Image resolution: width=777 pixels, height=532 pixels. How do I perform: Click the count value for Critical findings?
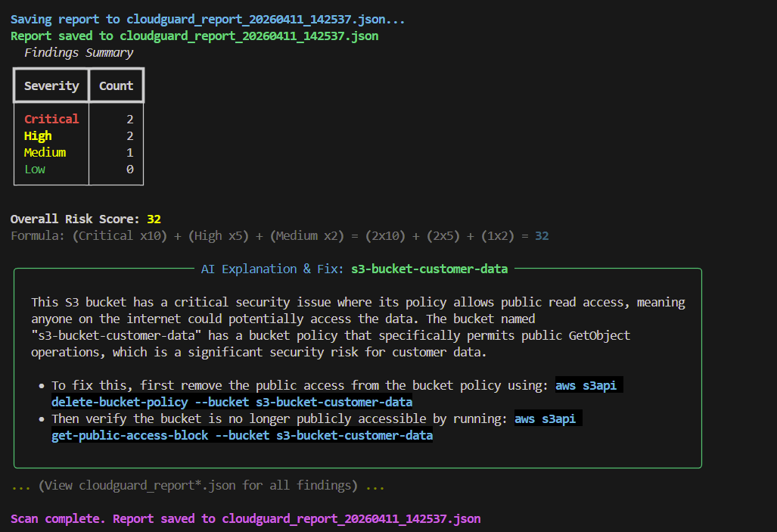pos(129,119)
